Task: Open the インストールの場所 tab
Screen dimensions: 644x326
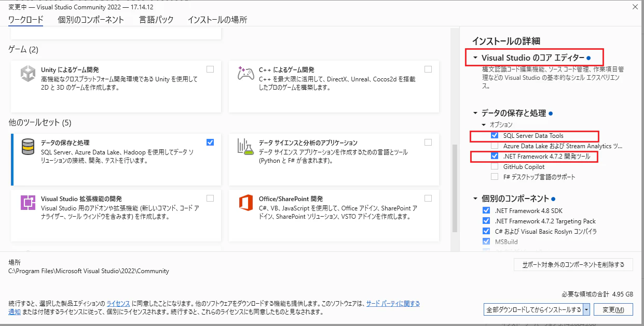Action: point(217,20)
